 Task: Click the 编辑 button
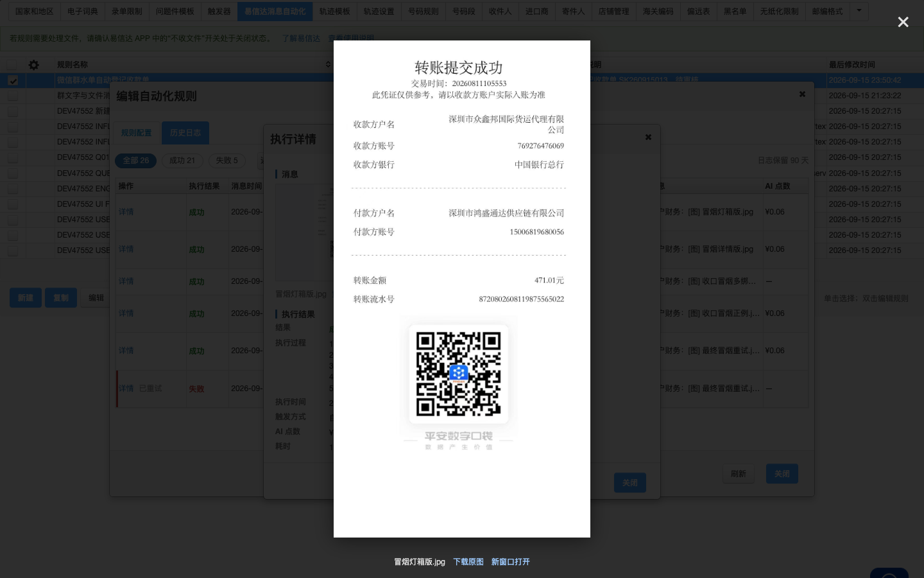pos(96,298)
